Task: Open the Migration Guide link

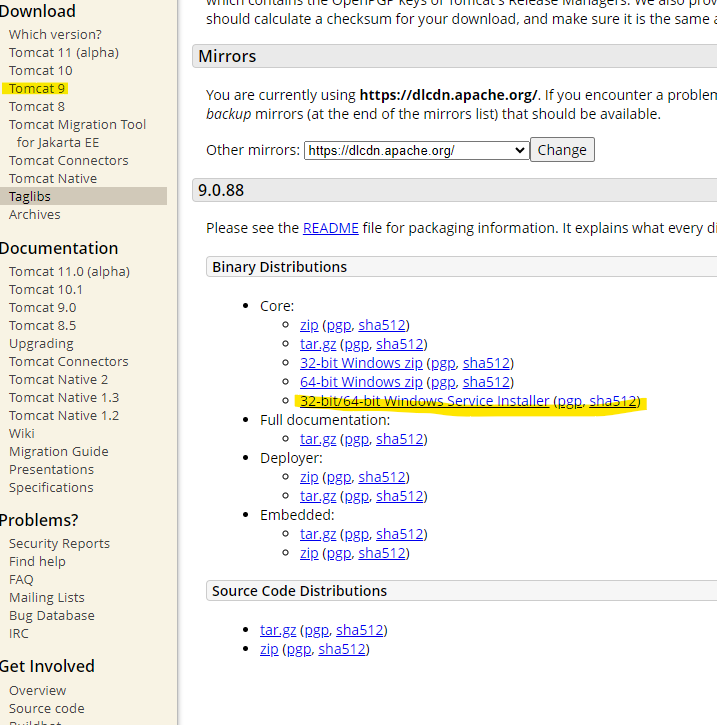Action: point(59,452)
